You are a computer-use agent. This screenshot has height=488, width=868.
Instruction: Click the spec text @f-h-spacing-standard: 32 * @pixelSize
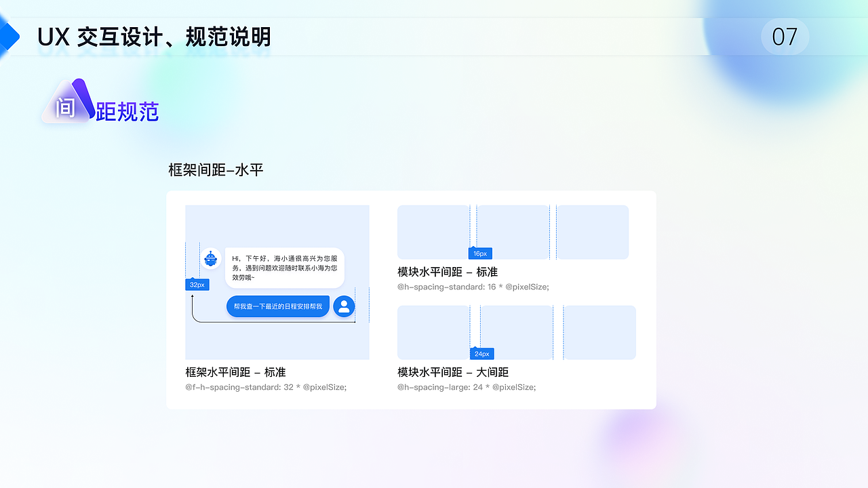click(x=266, y=387)
